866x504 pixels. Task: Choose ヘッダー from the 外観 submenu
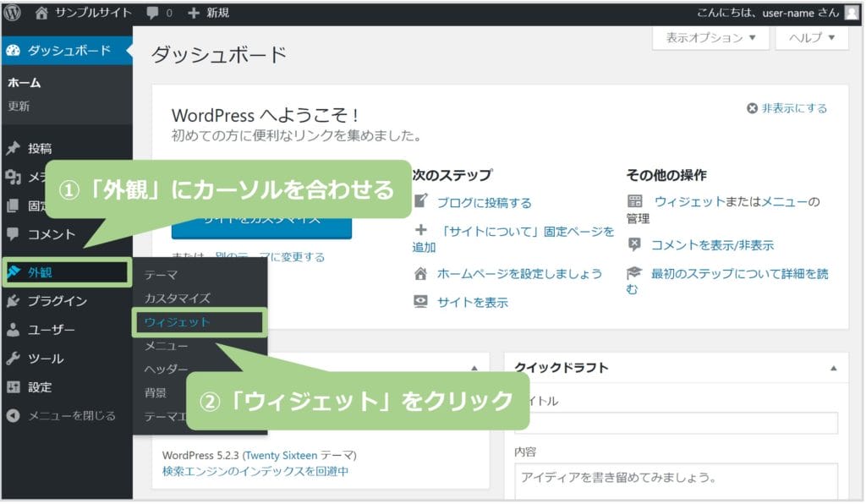click(167, 370)
